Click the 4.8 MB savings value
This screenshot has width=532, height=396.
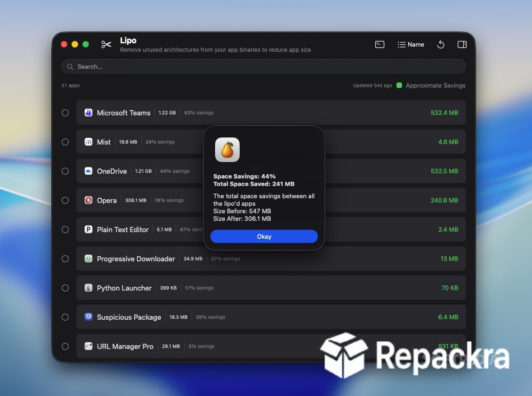point(448,142)
